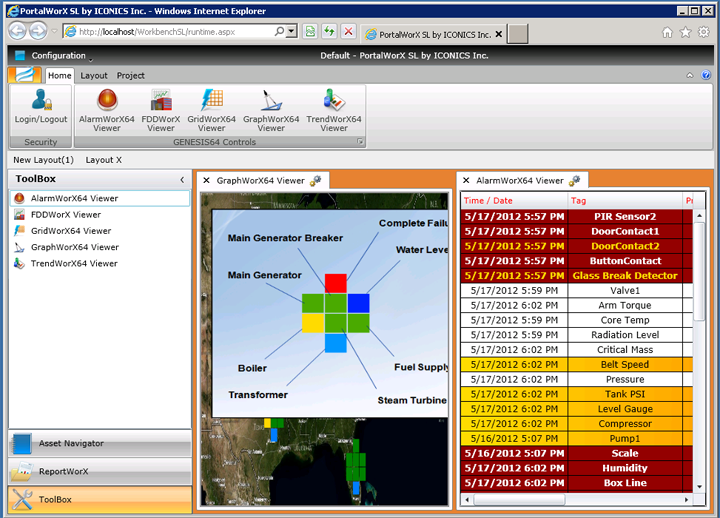The height and width of the screenshot is (518, 720).
Task: Select the ButtonContact alarm row
Action: coord(576,261)
